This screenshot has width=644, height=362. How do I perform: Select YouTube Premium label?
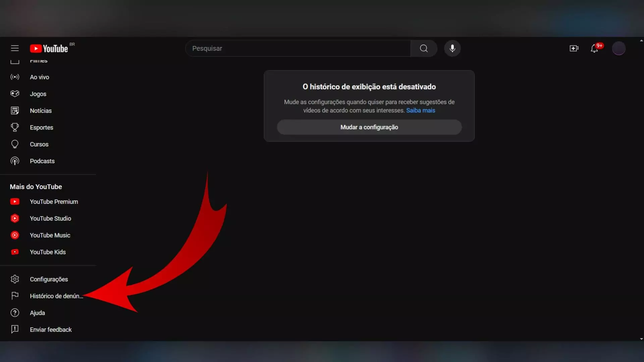[54, 201]
